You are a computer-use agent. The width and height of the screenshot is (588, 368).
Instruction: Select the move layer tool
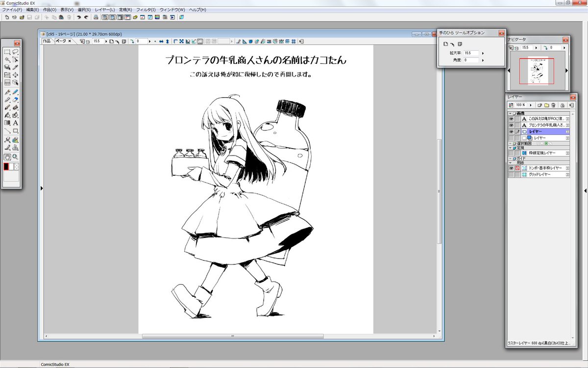[x=15, y=75]
